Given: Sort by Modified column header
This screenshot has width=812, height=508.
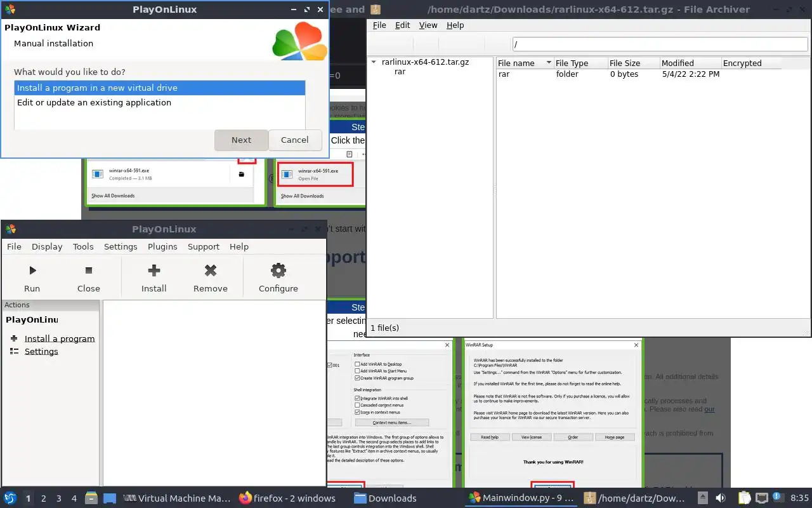Looking at the screenshot, I should coord(690,63).
